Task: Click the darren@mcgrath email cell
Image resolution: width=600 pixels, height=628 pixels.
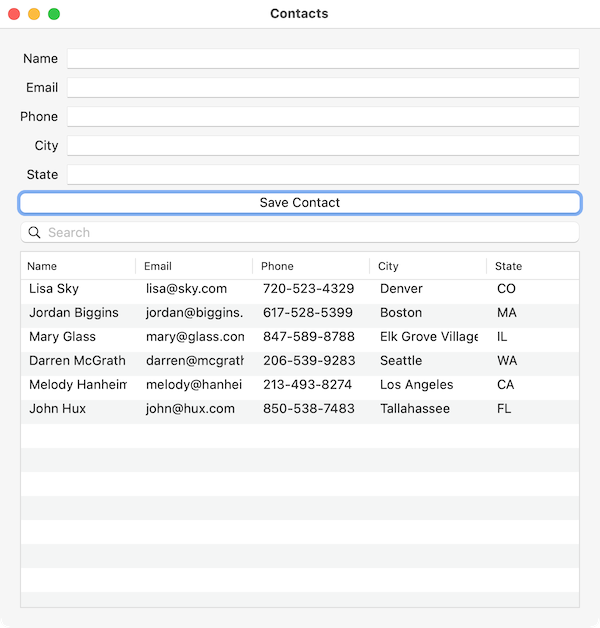Action: tap(195, 361)
